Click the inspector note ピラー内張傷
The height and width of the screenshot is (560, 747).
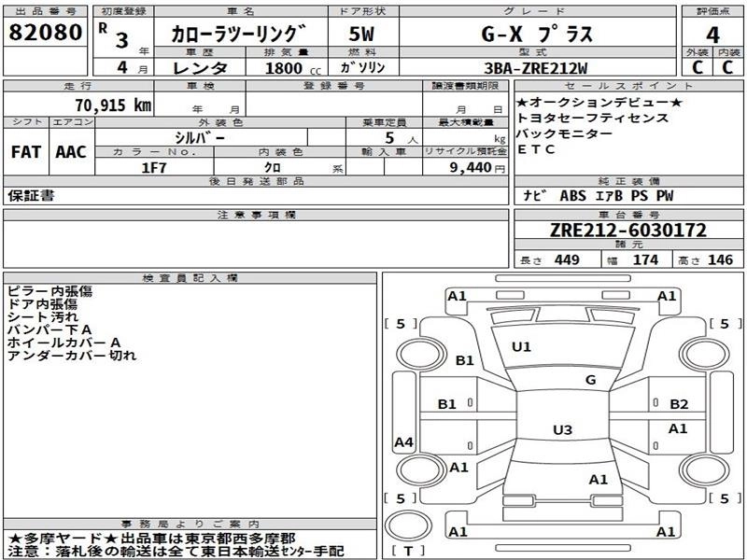tap(49, 291)
